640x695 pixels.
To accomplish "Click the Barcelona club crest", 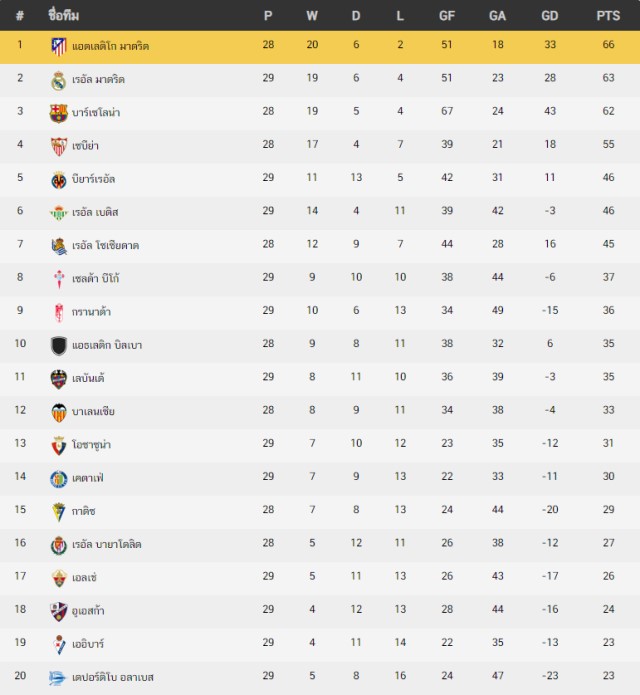I will click(59, 113).
